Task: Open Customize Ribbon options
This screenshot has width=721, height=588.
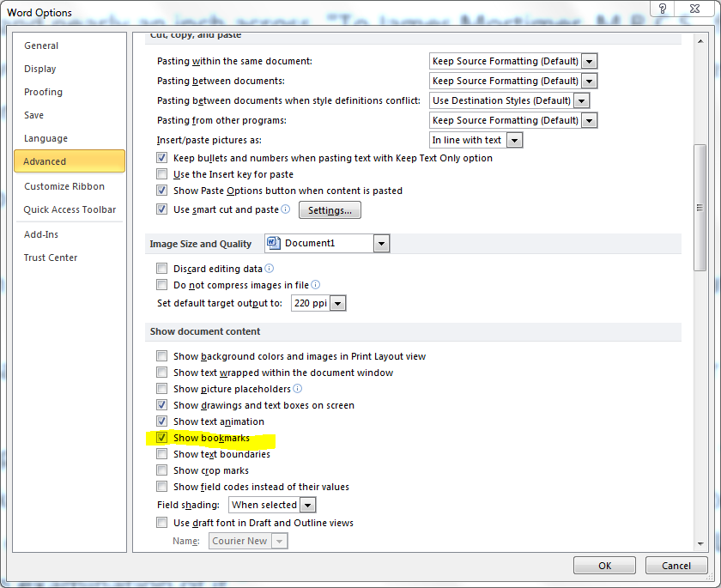Action: (64, 186)
